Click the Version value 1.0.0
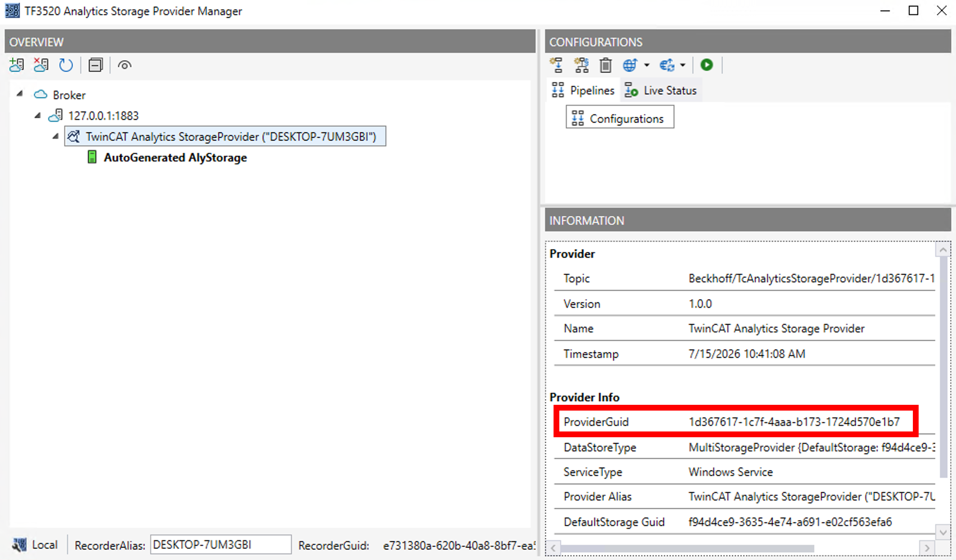The width and height of the screenshot is (956, 560). (x=700, y=304)
